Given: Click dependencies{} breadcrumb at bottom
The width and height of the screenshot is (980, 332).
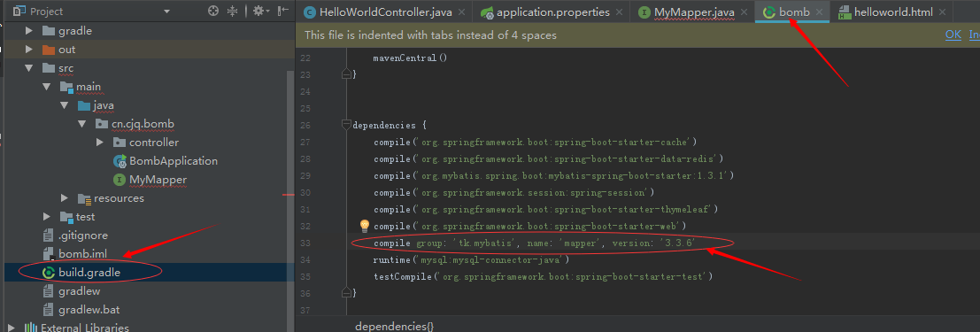Looking at the screenshot, I should click(394, 327).
